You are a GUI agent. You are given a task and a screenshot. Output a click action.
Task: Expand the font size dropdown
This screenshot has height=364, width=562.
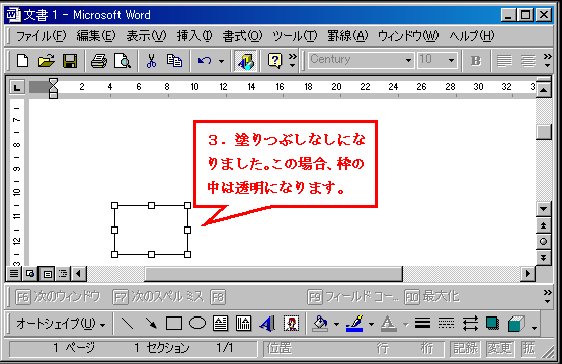click(451, 60)
